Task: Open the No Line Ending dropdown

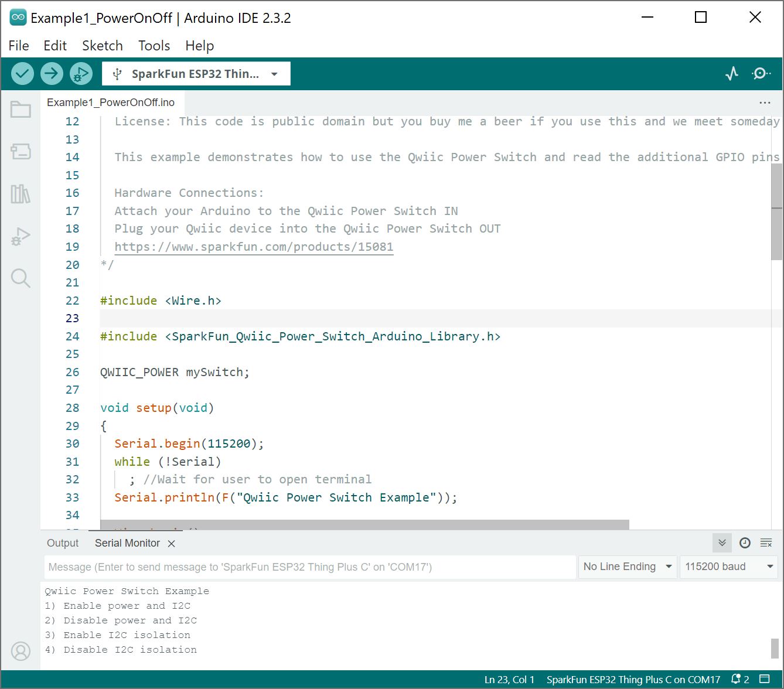Action: tap(627, 567)
